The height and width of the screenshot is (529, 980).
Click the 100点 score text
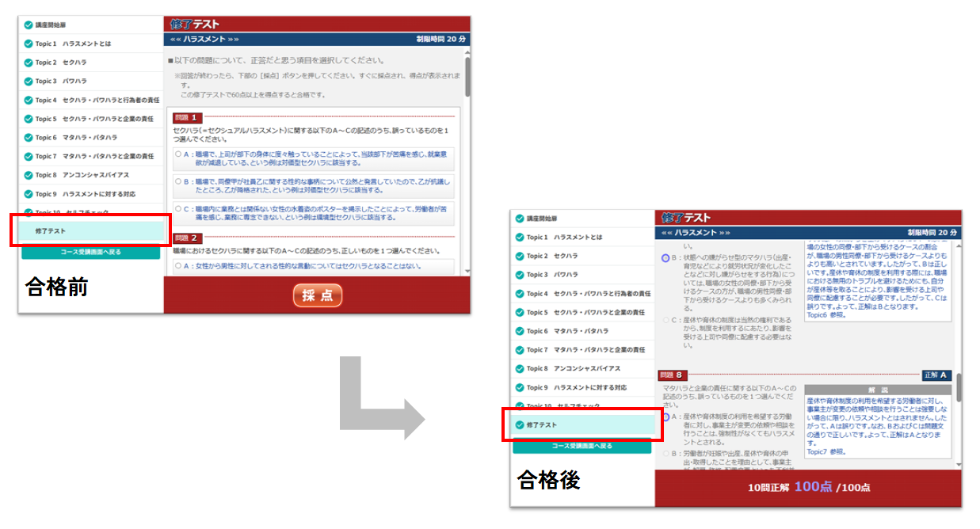point(814,487)
